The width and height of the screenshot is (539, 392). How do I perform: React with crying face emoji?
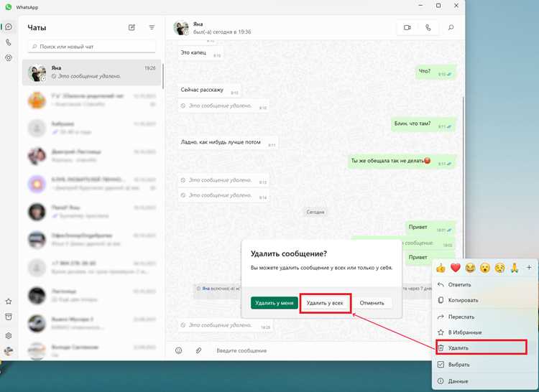[499, 268]
